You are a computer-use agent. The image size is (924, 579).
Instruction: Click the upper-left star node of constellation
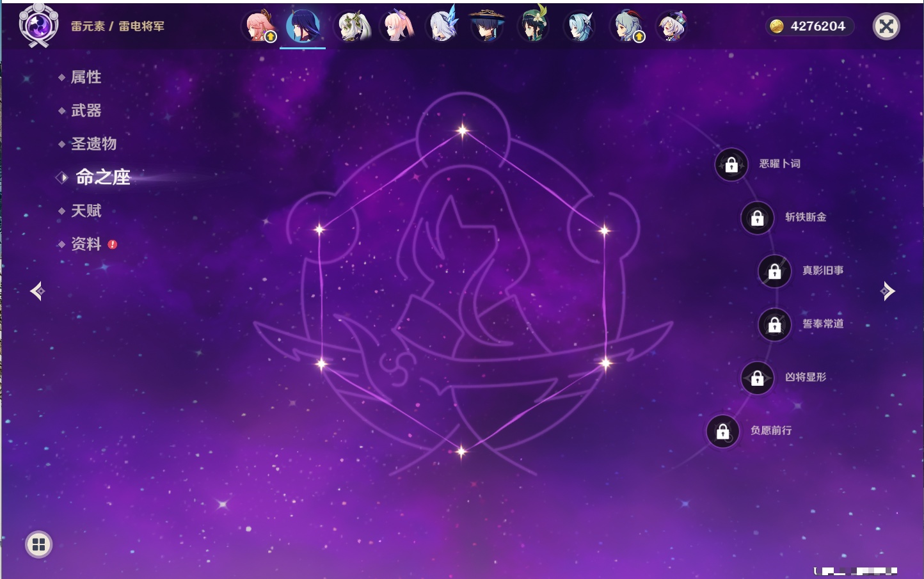click(319, 230)
